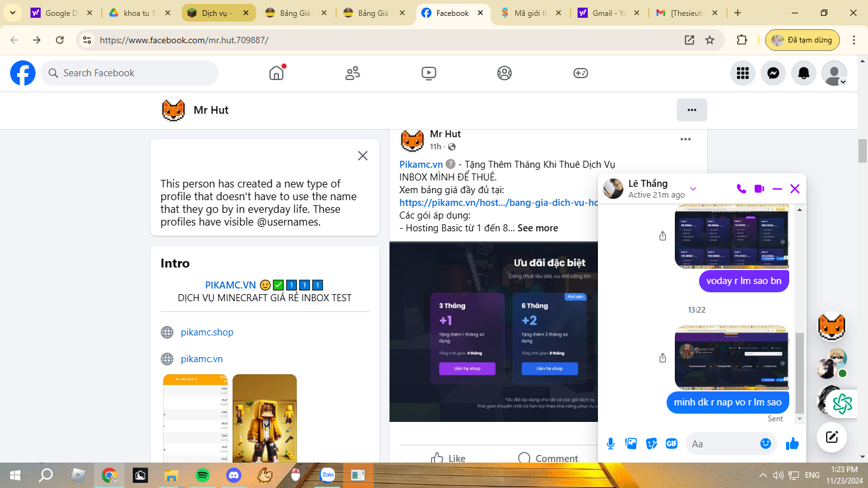Open the Facebook Video icon
Screen dimensions: 868x488
[x=429, y=73]
